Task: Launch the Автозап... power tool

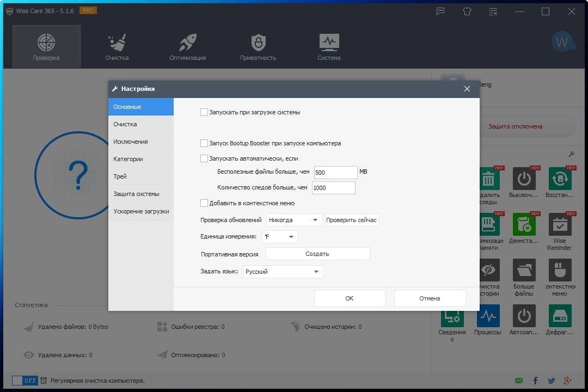Action: click(x=524, y=320)
